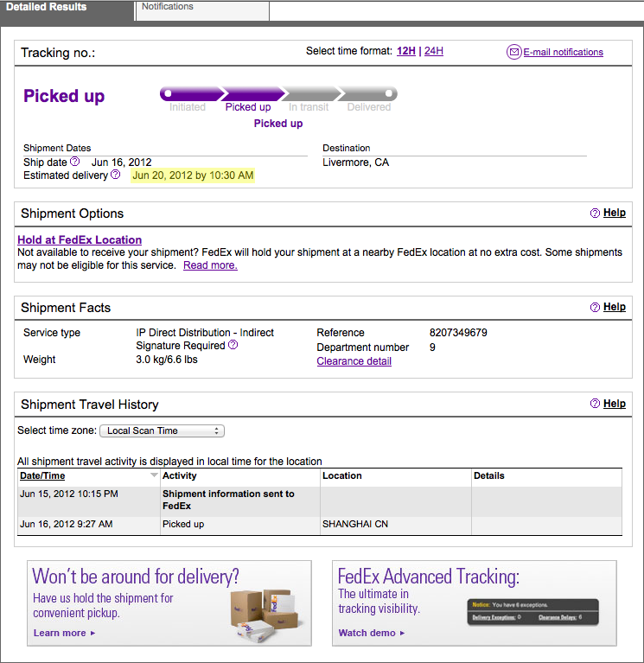Screen dimensions: 644x663
Task: Click the weight value 3.0 kg/6.6 lbs
Action: coord(167,360)
